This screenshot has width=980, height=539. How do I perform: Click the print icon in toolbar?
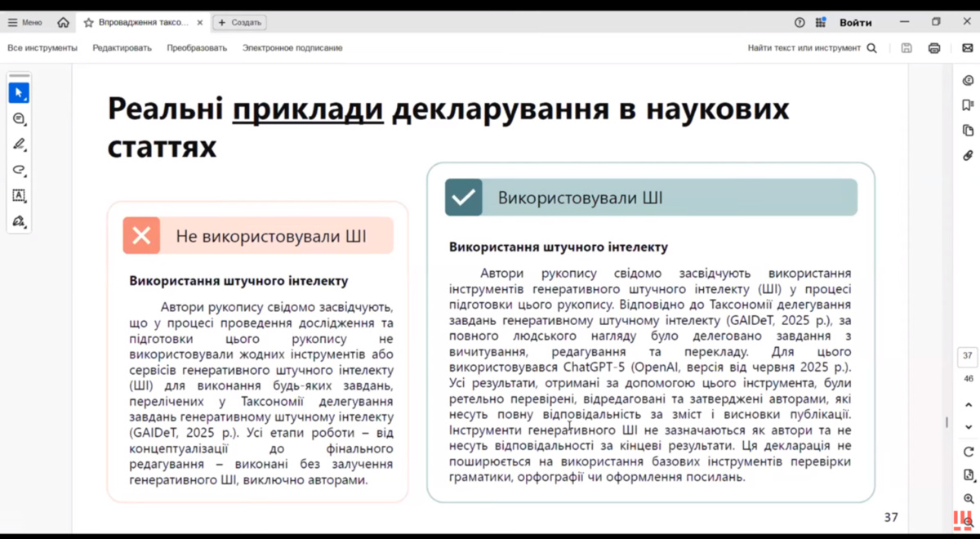pos(934,48)
